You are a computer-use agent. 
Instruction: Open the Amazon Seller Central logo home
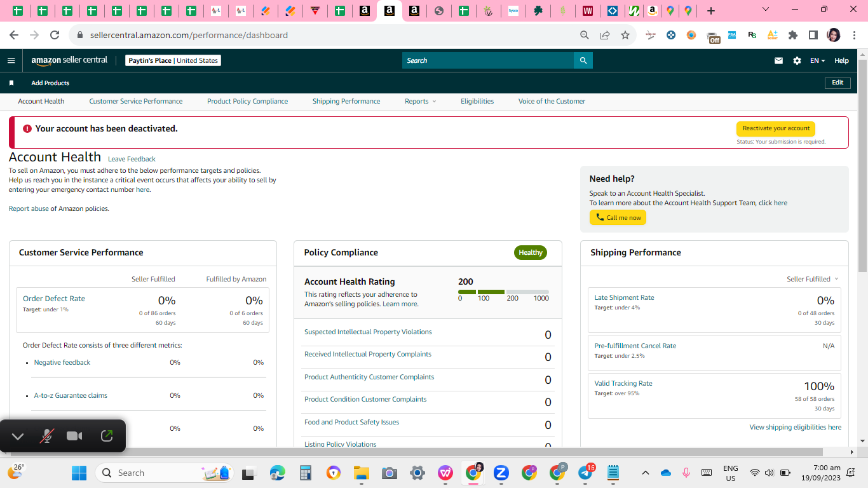tap(69, 60)
